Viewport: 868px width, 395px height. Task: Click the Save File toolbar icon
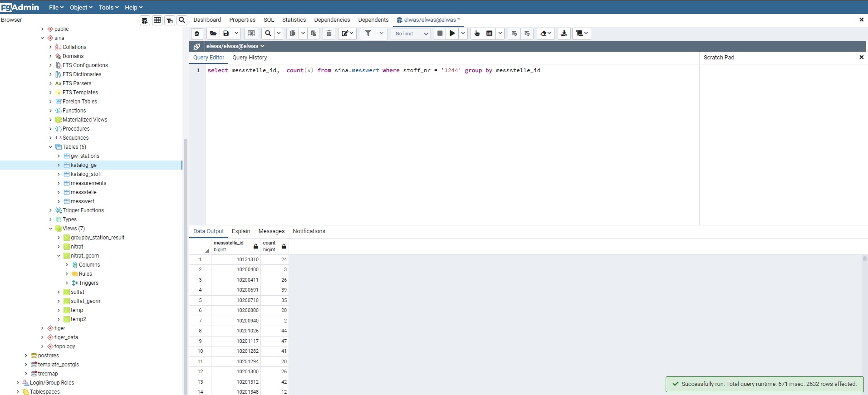(x=226, y=34)
